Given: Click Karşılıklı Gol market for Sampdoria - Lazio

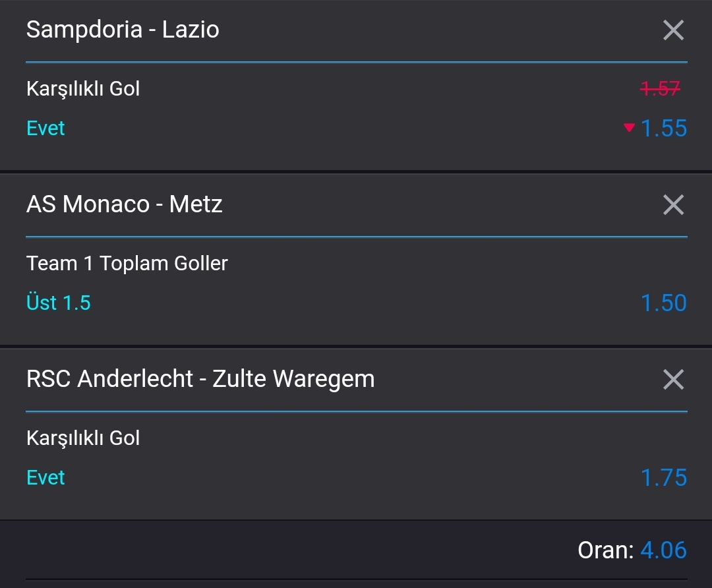Looking at the screenshot, I should click(83, 89).
